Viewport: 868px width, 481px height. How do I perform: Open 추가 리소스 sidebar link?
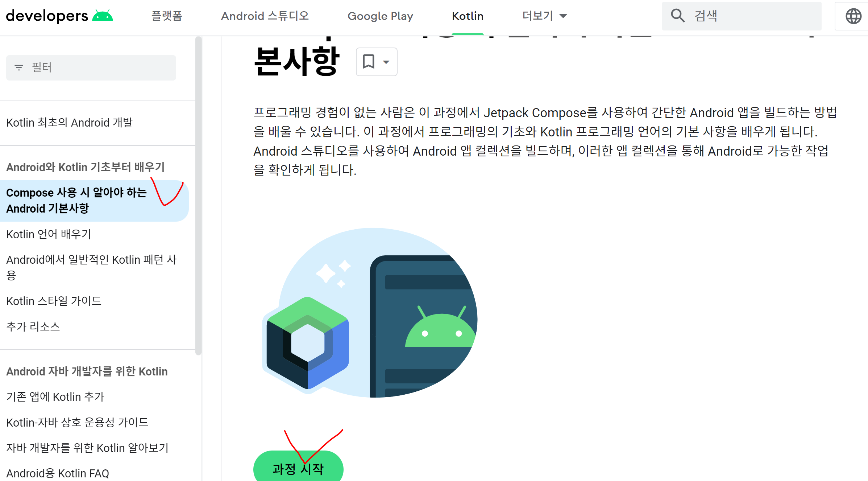click(x=33, y=326)
